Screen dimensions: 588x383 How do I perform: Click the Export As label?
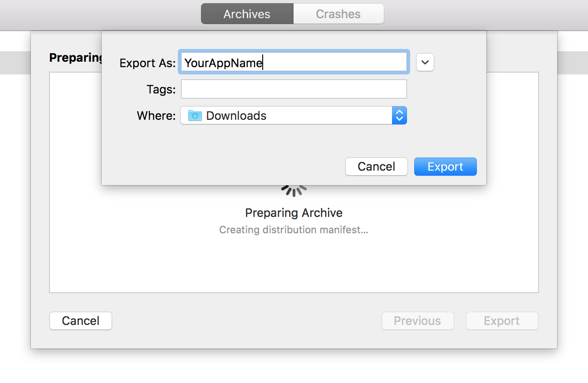(x=147, y=63)
